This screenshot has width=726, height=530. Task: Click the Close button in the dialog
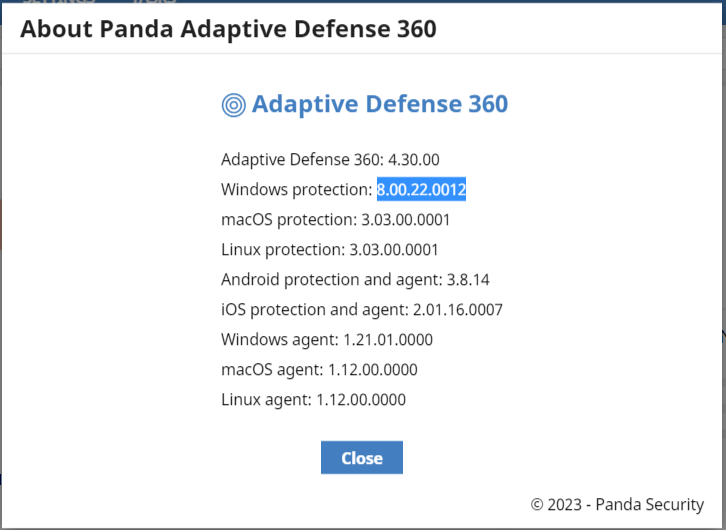(362, 457)
